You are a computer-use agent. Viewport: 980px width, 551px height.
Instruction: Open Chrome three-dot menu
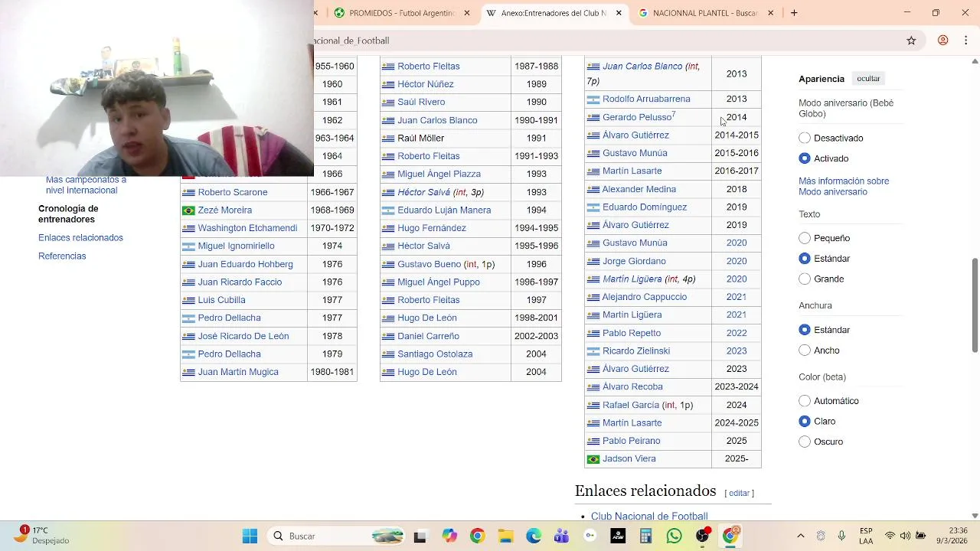[x=966, y=41]
